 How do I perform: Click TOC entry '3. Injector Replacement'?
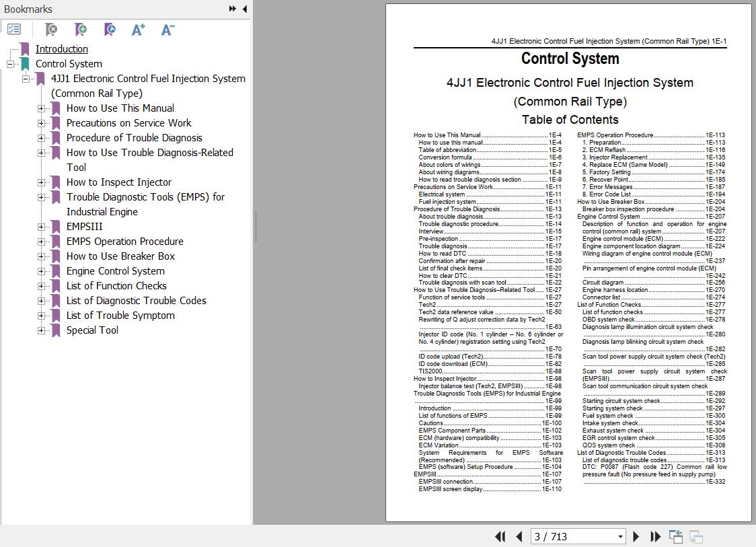(654, 157)
